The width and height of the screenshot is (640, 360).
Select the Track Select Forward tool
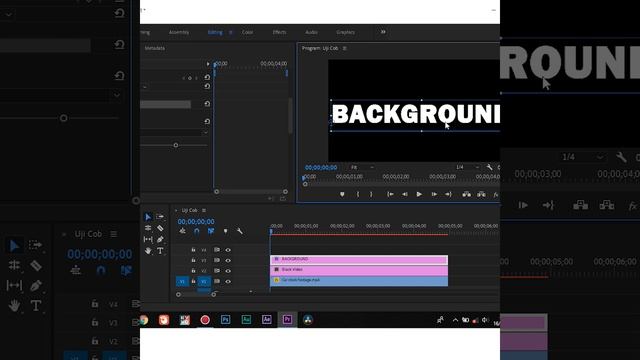pos(160,217)
